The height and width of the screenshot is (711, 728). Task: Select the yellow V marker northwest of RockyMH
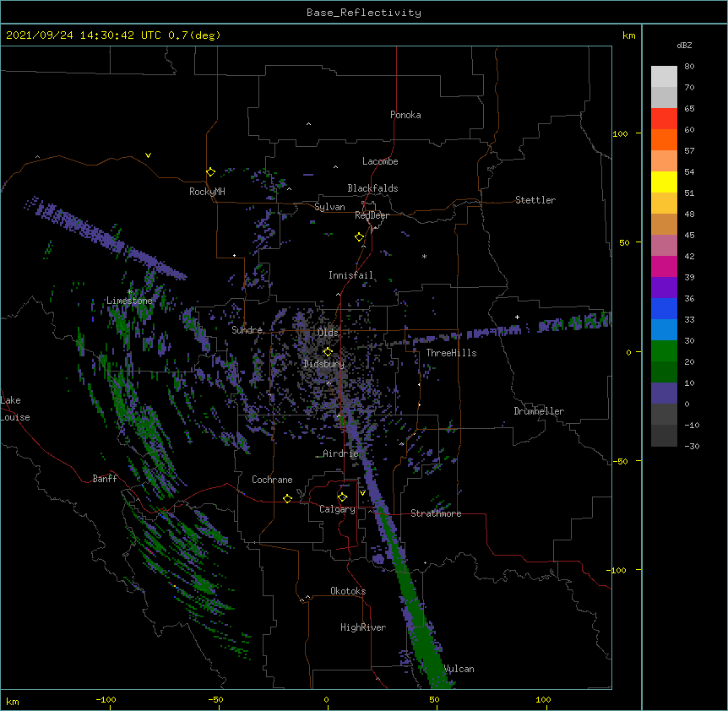(148, 155)
